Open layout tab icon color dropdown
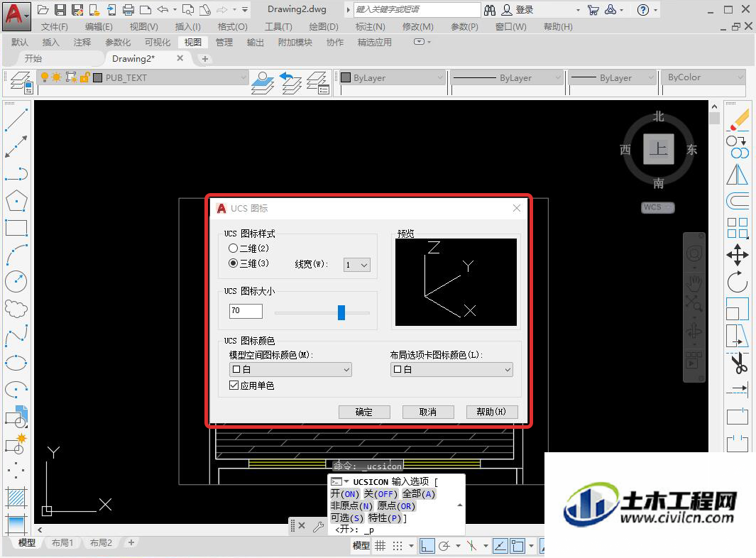The height and width of the screenshot is (558, 756). click(x=451, y=369)
